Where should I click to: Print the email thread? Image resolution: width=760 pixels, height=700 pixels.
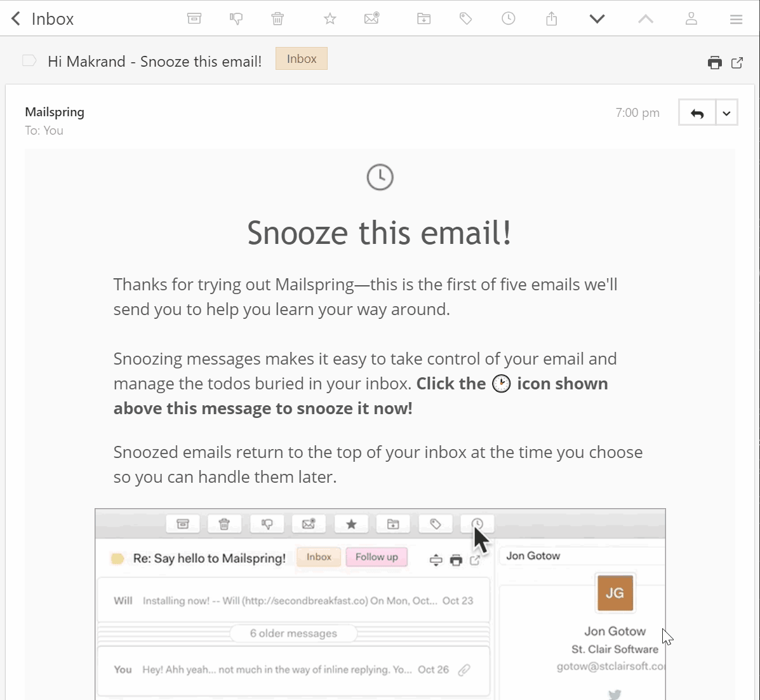[714, 62]
